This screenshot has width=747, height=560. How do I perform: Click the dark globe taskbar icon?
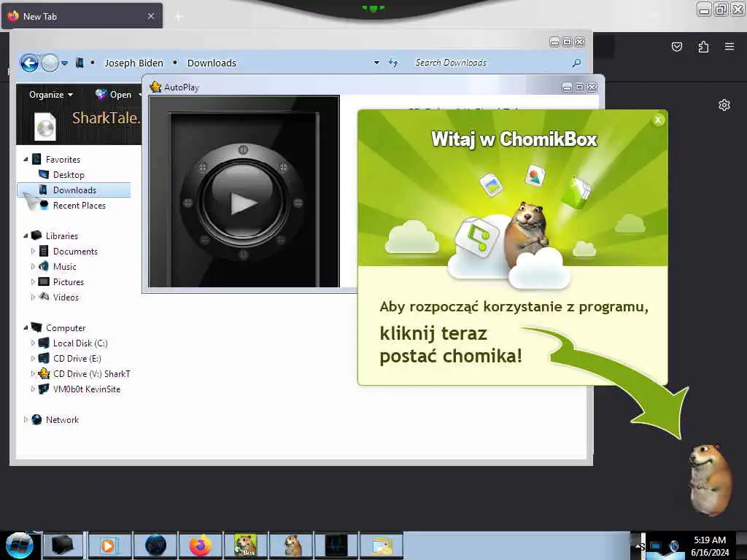click(155, 545)
